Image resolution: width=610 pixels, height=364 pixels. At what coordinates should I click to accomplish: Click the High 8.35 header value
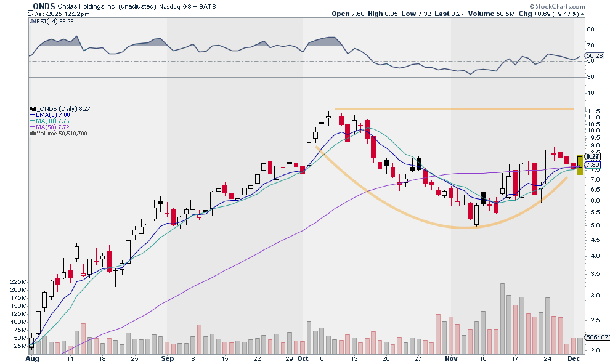(x=383, y=14)
